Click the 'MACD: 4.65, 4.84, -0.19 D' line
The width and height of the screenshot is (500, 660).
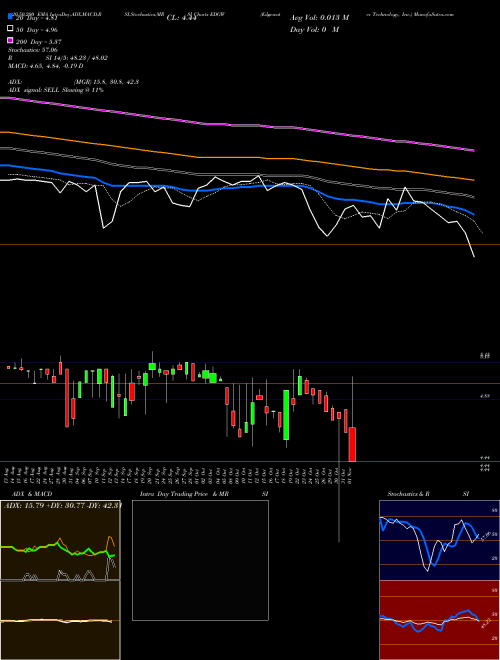tap(45, 66)
